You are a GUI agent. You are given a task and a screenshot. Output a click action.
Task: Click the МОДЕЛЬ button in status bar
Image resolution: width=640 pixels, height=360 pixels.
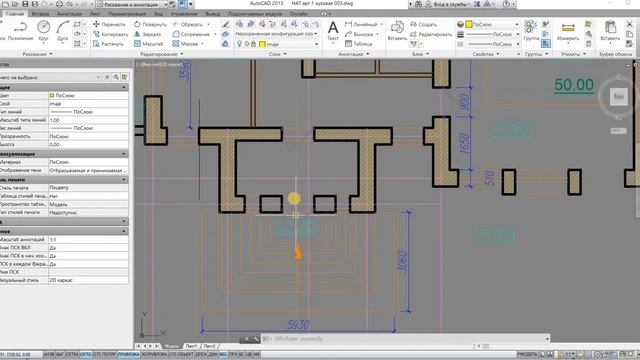[x=527, y=355]
